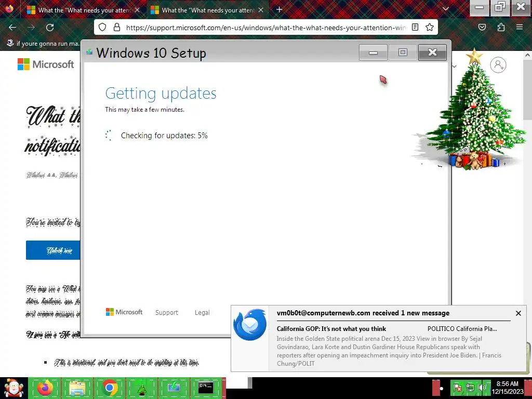Open Firefox hamburger application menu

(x=520, y=27)
